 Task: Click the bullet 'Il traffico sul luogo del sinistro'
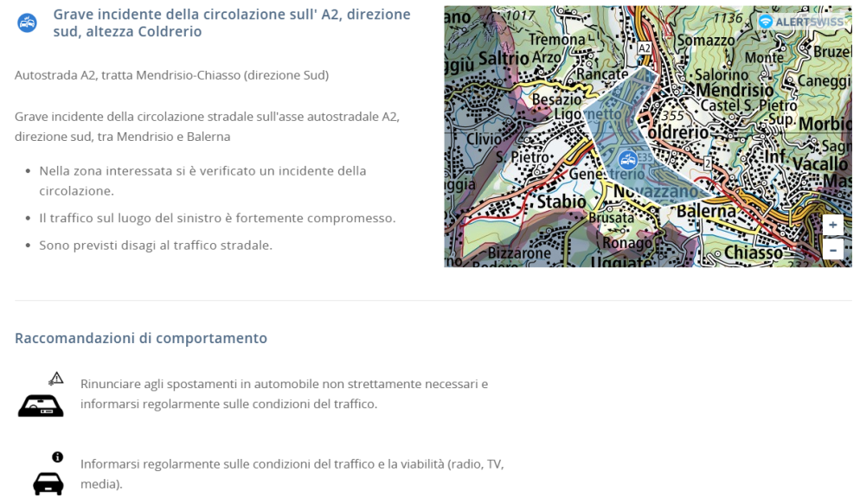[x=217, y=218]
